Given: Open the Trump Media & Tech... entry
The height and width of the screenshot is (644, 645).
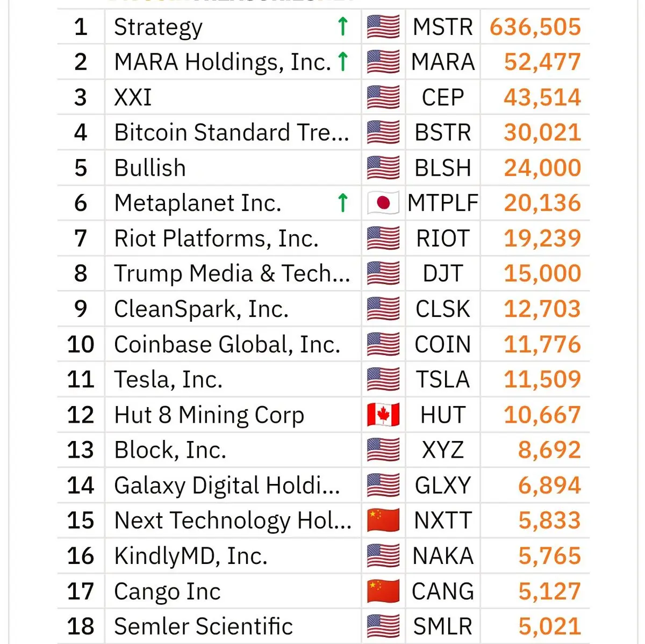Looking at the screenshot, I should [232, 273].
